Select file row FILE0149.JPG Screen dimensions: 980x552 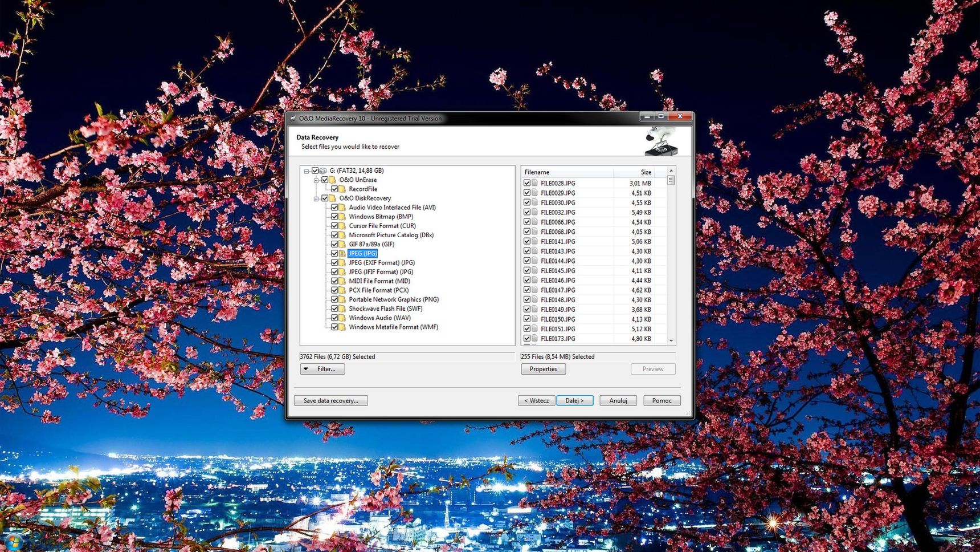[x=594, y=310]
